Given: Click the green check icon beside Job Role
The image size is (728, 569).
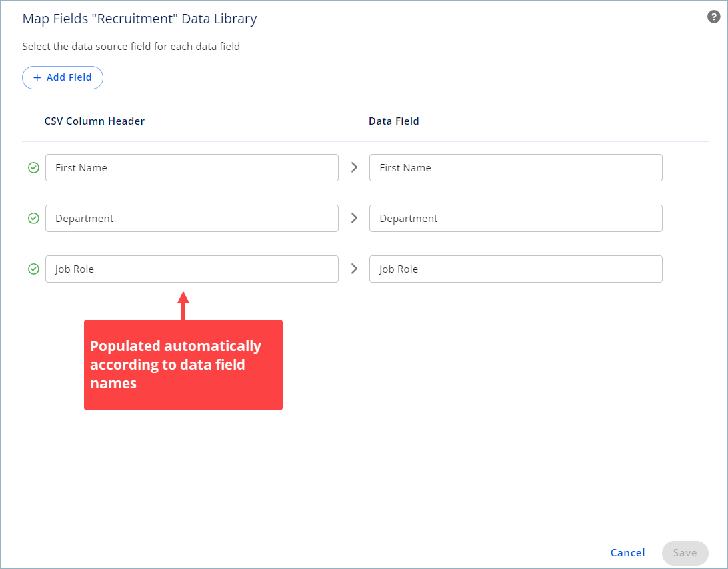Looking at the screenshot, I should 33,269.
